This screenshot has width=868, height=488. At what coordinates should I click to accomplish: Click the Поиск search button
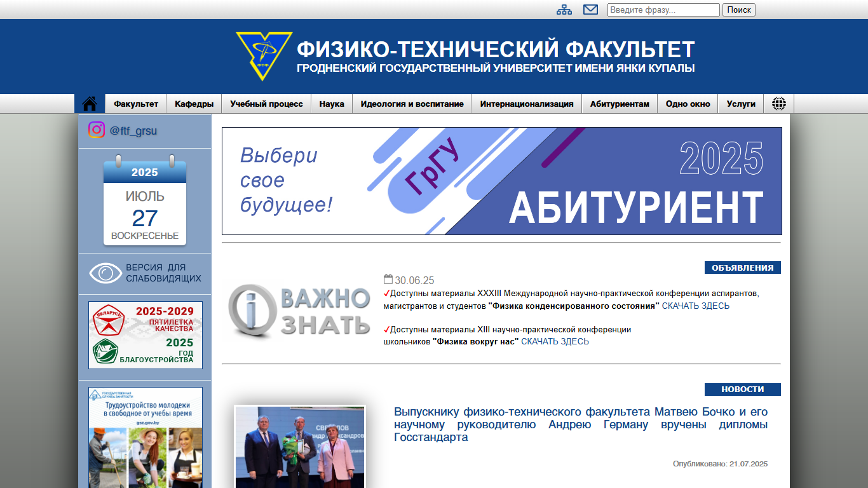point(739,10)
